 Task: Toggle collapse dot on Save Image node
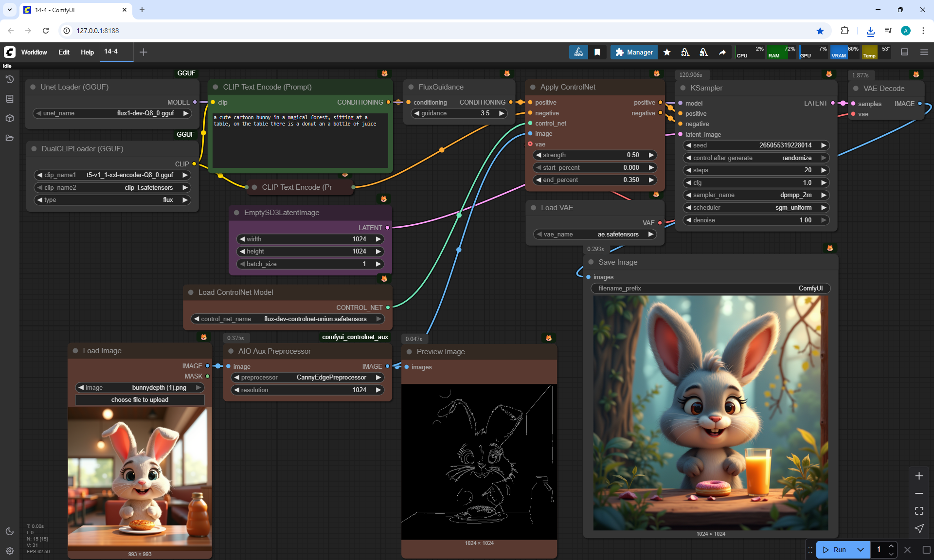click(591, 262)
